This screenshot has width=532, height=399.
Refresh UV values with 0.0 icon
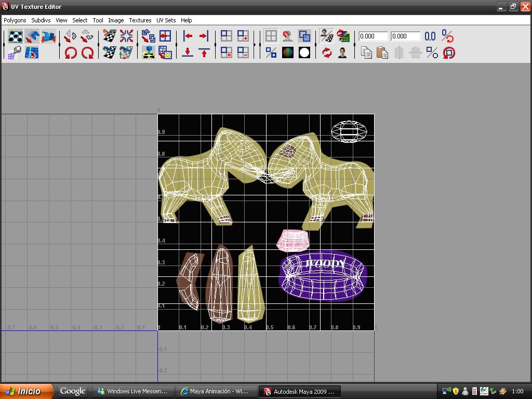430,36
